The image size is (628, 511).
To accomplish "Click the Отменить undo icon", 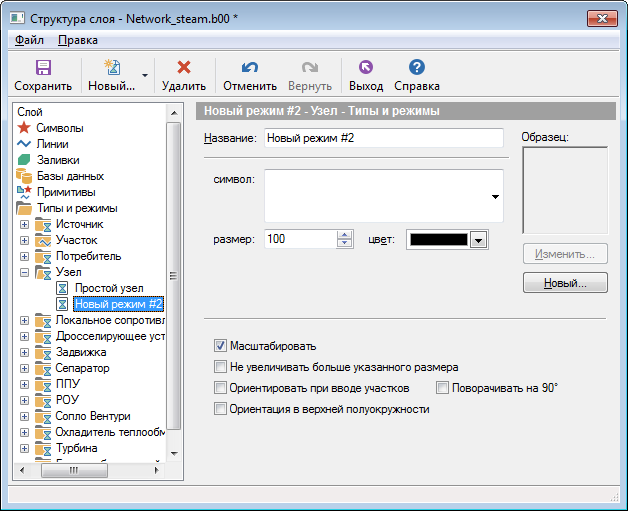I will 250,68.
